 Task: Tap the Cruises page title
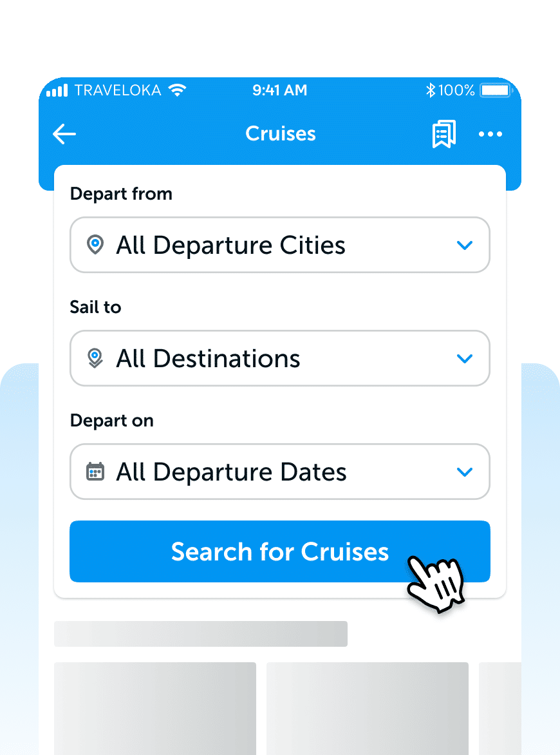pos(281,133)
